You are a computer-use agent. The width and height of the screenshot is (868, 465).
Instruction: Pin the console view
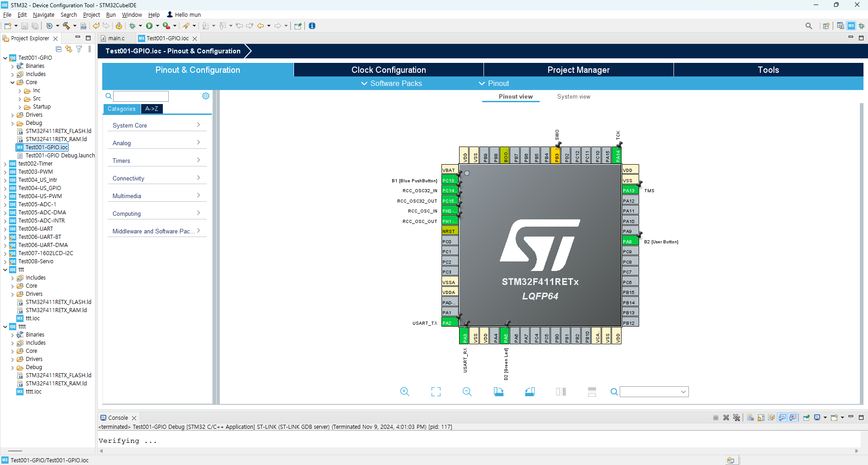pos(806,418)
